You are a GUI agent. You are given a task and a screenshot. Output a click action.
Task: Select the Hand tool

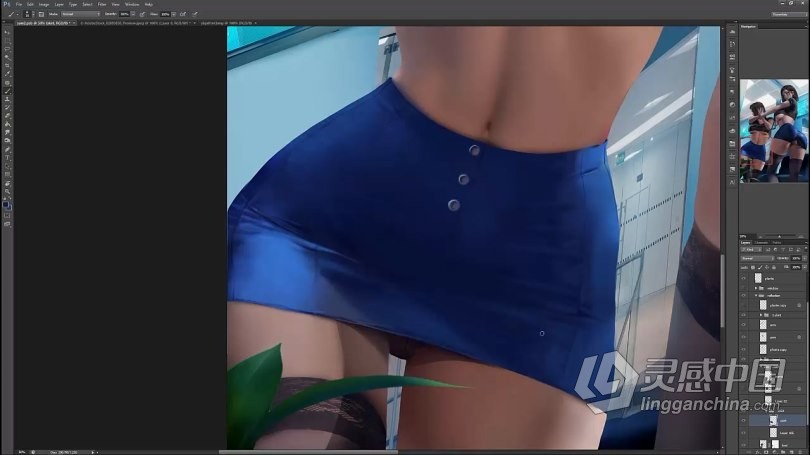pos(7,183)
